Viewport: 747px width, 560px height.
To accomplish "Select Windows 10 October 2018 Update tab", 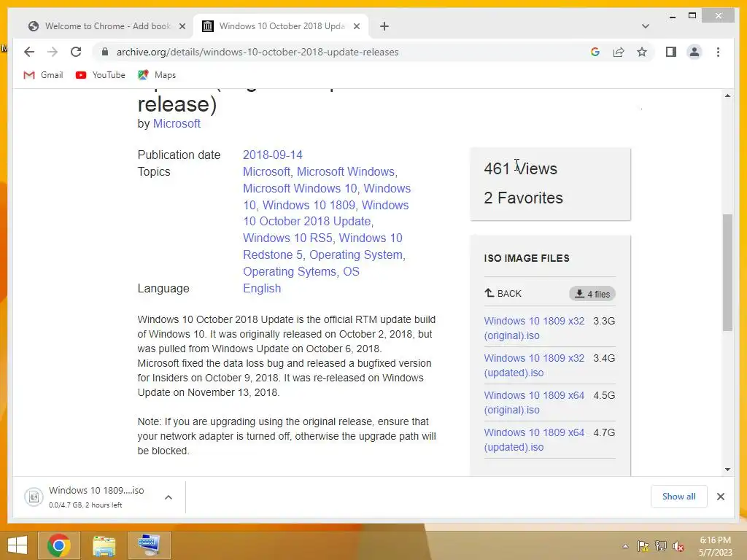I will [281, 26].
